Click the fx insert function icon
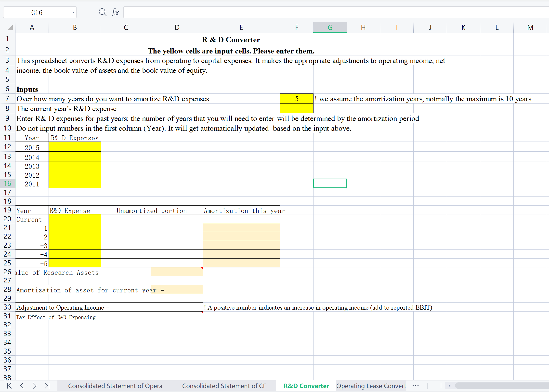 click(115, 12)
